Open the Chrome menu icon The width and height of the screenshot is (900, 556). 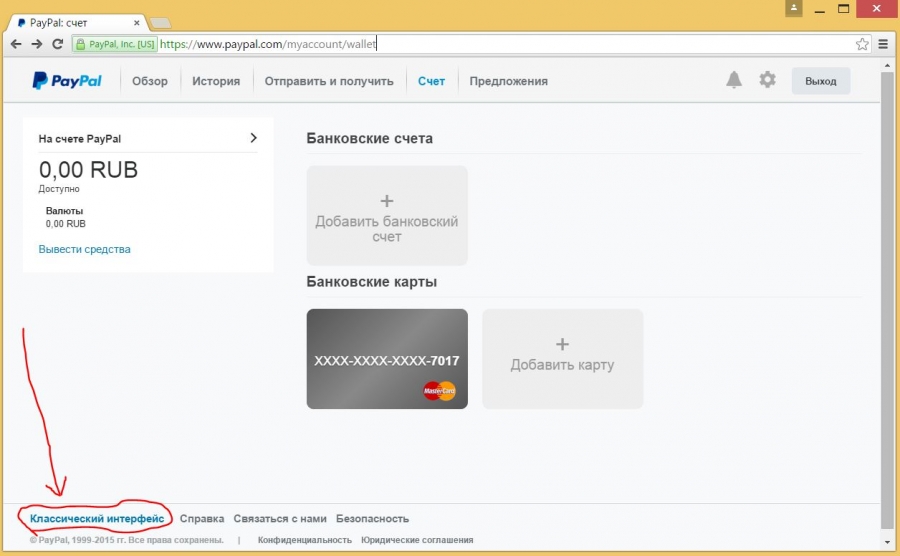[883, 44]
